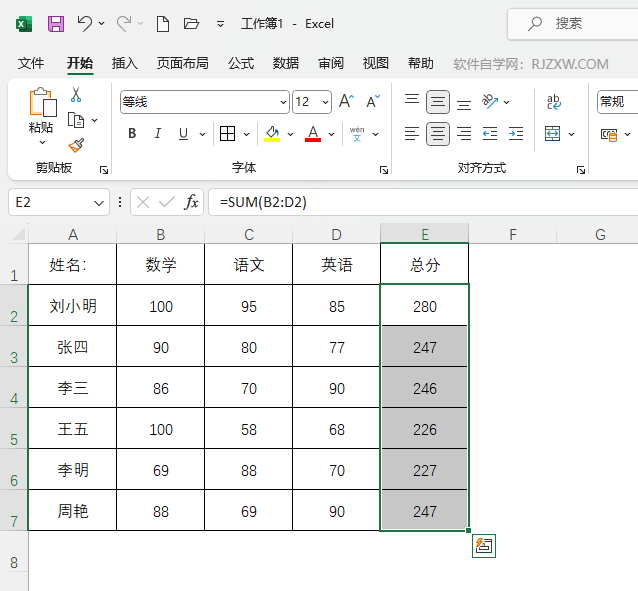Toggle Underline formatting
Image resolution: width=638 pixels, height=591 pixels.
184,134
